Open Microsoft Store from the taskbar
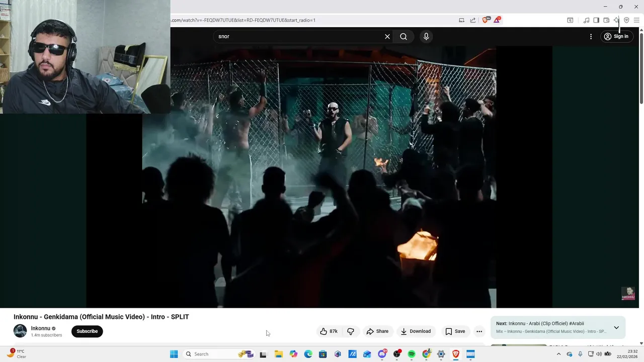 (x=323, y=354)
